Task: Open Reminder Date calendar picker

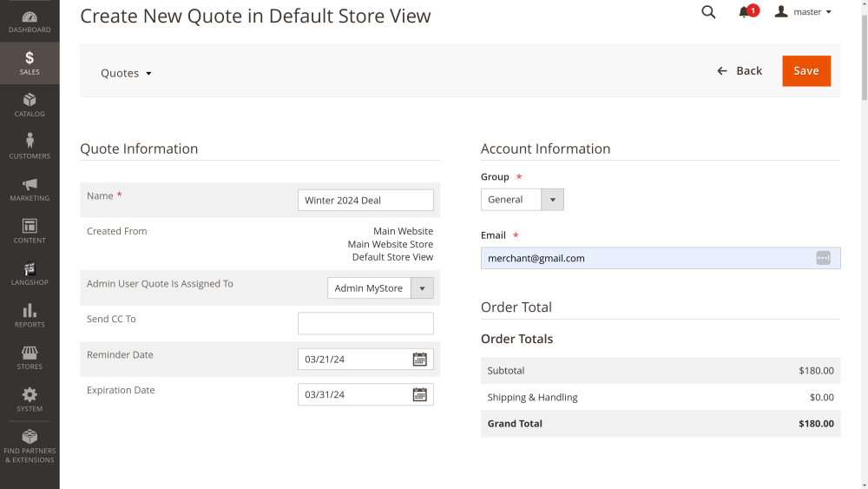Action: [x=419, y=360]
